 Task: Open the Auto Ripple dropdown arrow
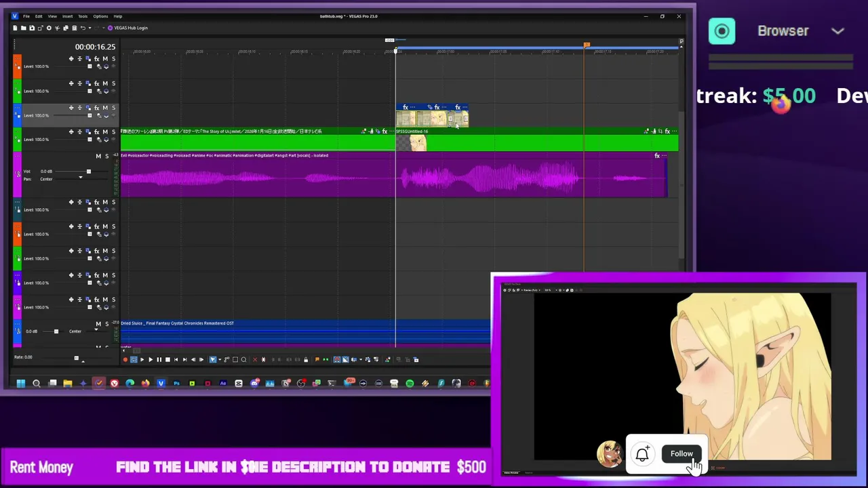(361, 360)
